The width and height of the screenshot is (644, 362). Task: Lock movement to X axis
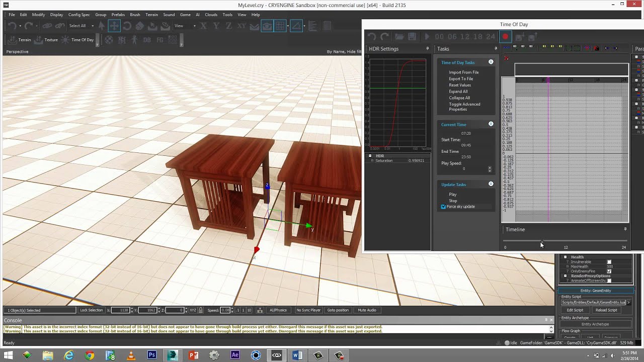tap(204, 26)
